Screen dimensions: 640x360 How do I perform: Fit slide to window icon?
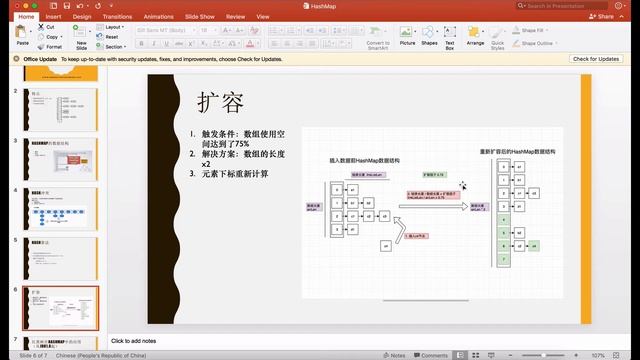[616, 356]
